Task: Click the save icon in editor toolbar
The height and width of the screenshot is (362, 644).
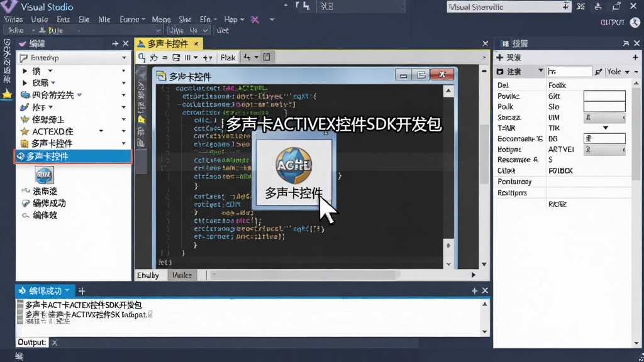Action: [x=176, y=57]
